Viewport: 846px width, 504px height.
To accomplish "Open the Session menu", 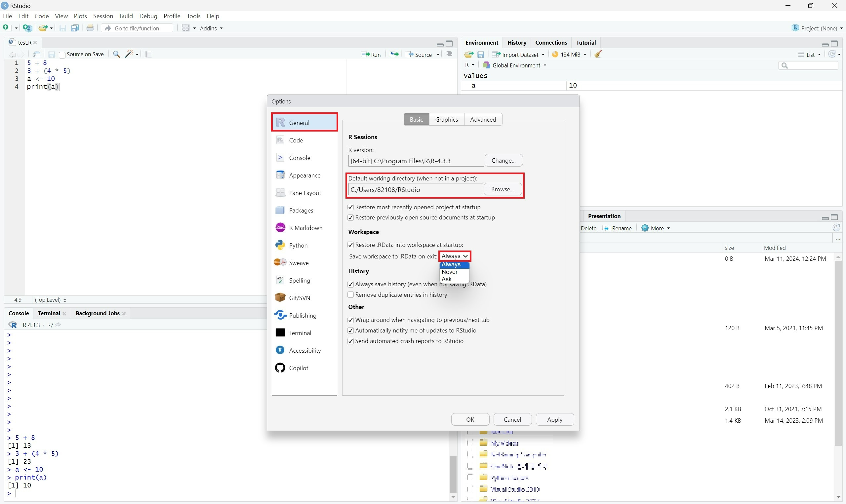I will [103, 16].
